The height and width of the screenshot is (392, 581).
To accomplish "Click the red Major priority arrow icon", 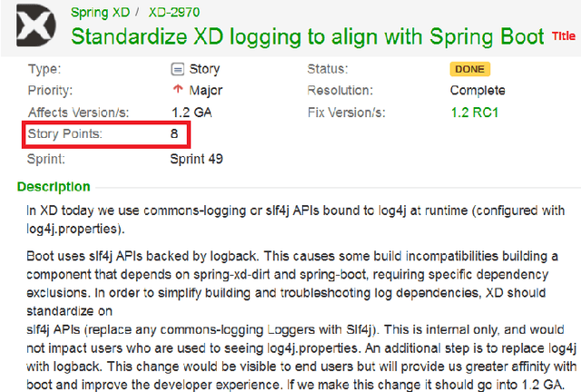I will coord(177,90).
